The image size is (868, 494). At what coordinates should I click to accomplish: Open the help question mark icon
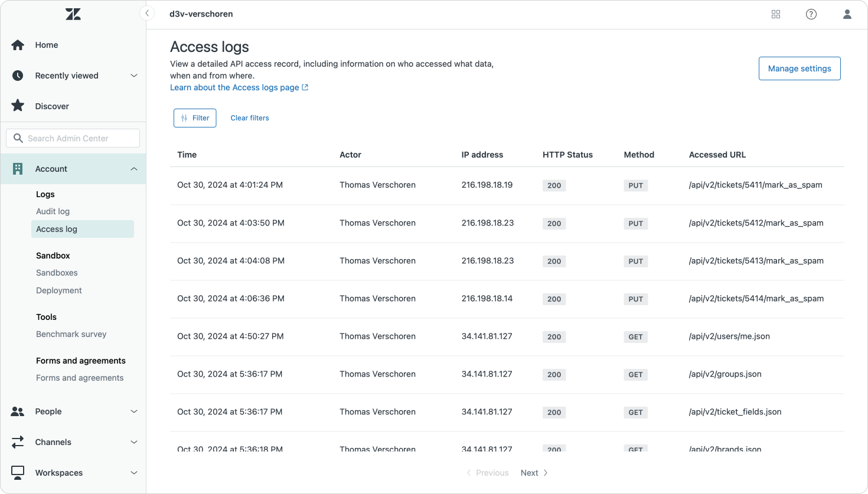pyautogui.click(x=811, y=14)
